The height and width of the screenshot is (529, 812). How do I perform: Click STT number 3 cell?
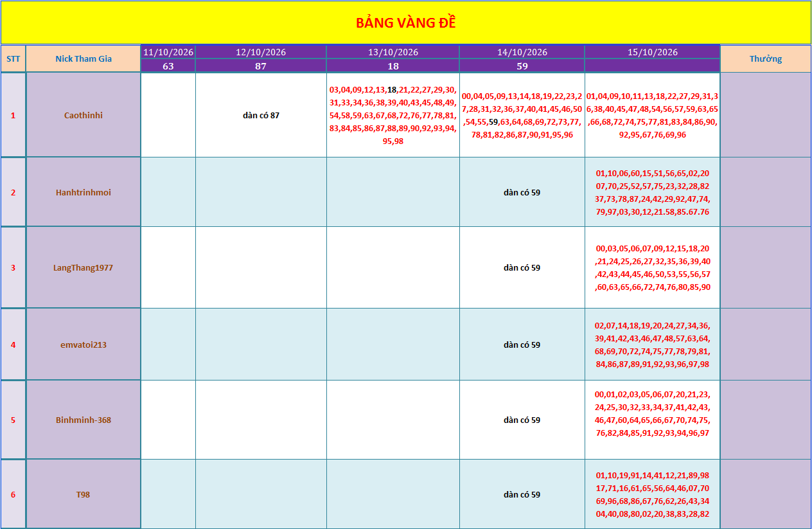(x=13, y=267)
